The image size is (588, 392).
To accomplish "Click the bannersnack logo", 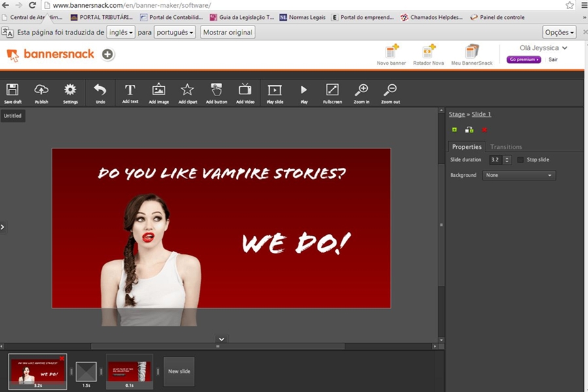I will click(x=50, y=54).
